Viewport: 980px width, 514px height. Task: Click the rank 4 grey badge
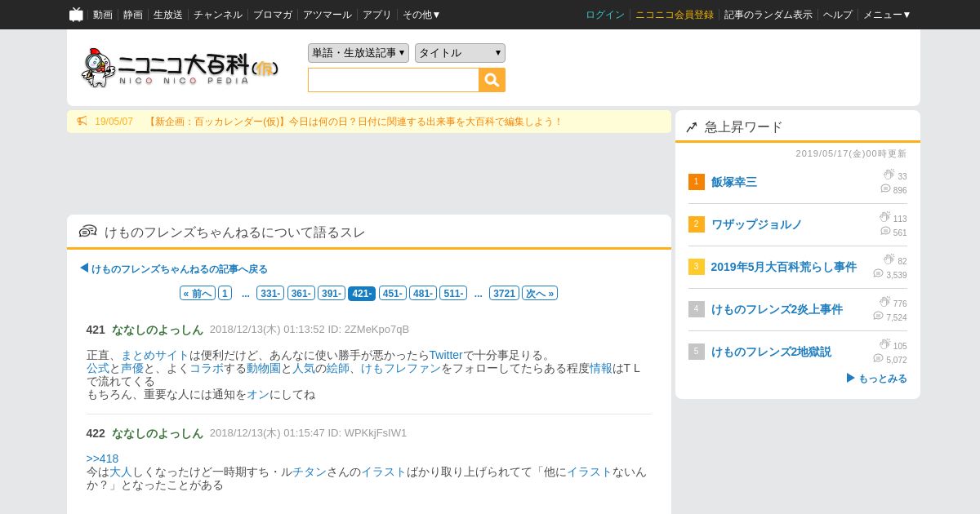pos(696,309)
